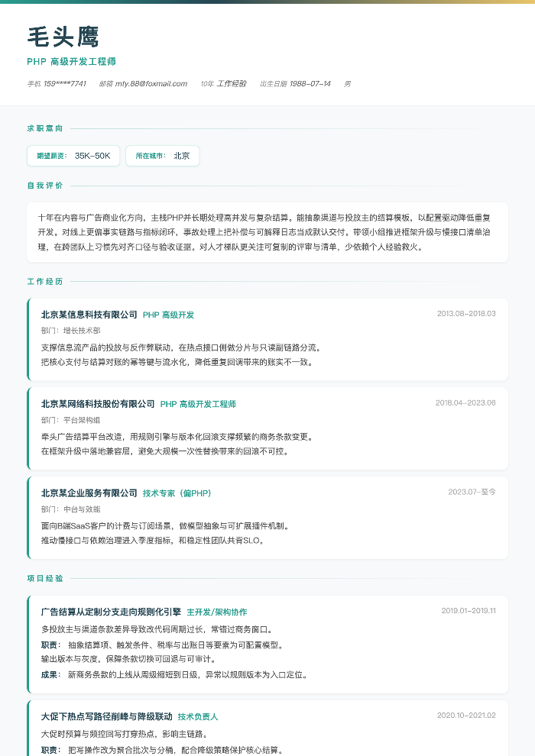
Task: Click company name 北京某信息科技有限公司
Action: point(89,315)
